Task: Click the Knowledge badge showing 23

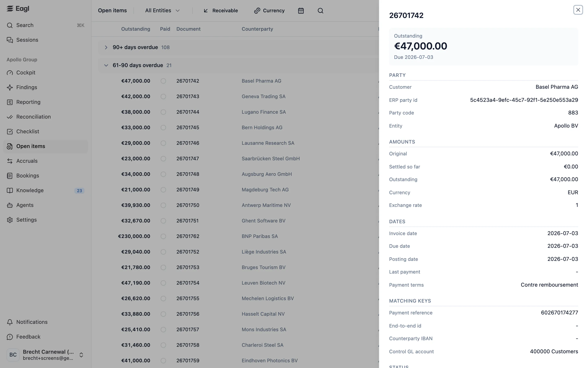Action: (x=79, y=191)
